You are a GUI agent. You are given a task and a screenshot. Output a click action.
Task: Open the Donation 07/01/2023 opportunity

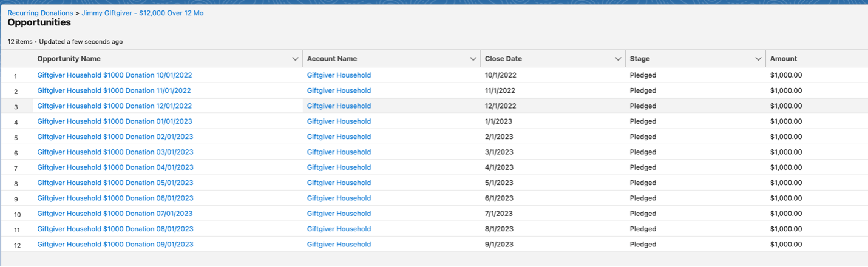point(115,214)
